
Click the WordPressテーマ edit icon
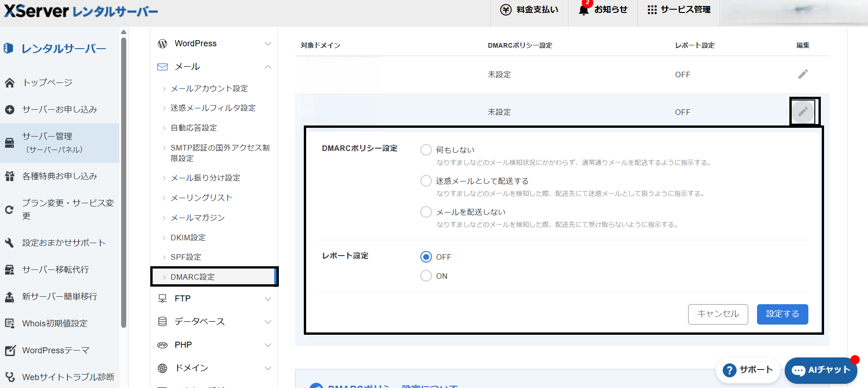click(x=10, y=350)
